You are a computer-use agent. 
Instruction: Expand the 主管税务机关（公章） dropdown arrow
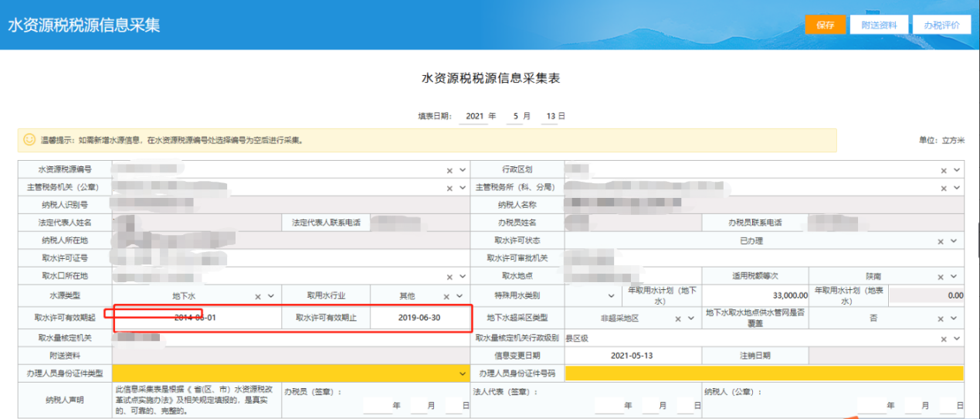point(462,188)
